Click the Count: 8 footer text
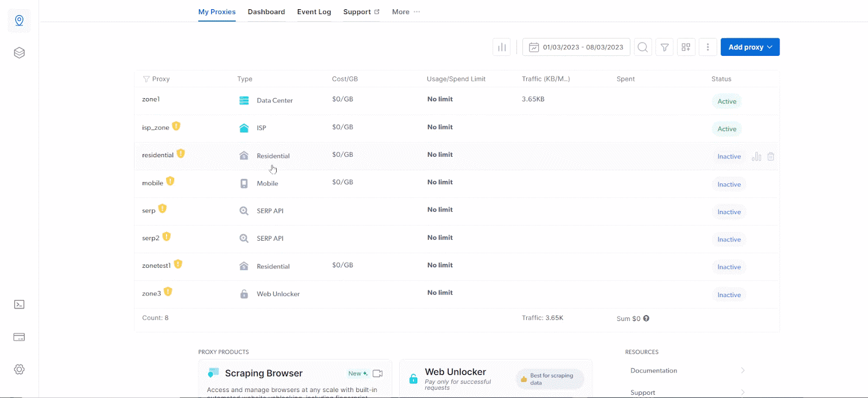 tap(155, 318)
